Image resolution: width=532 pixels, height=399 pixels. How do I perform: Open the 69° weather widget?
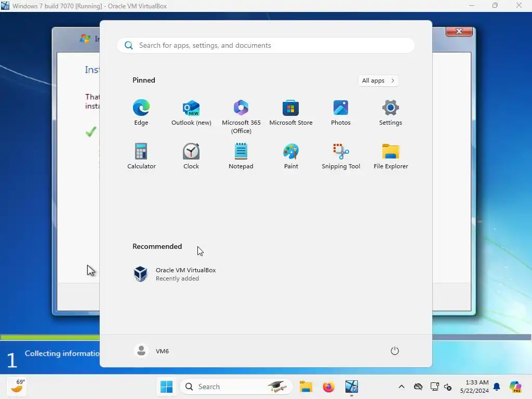tap(17, 386)
